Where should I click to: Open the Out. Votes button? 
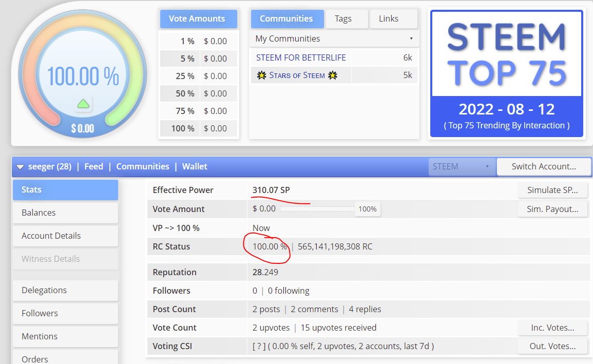pos(552,346)
